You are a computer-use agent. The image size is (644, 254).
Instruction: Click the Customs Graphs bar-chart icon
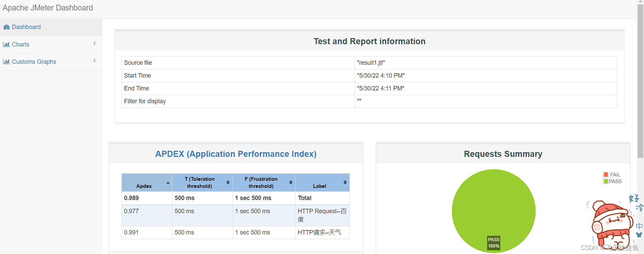coord(6,62)
